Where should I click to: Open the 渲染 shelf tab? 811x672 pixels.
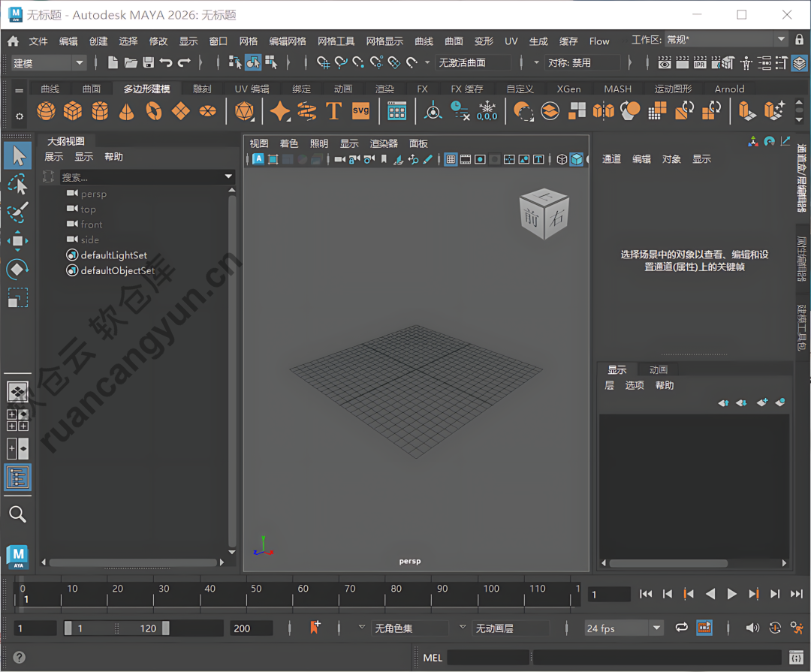[384, 88]
